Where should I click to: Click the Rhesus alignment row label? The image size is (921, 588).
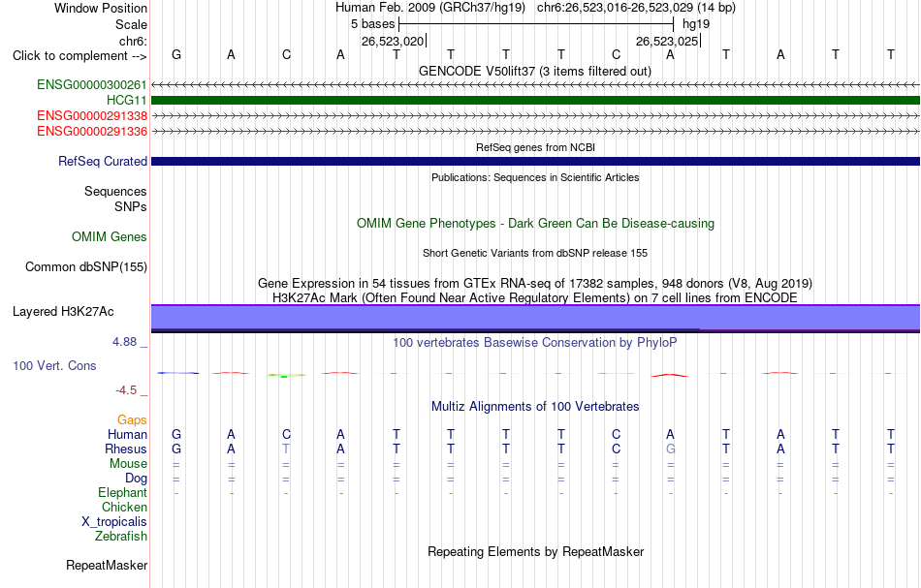click(x=126, y=449)
